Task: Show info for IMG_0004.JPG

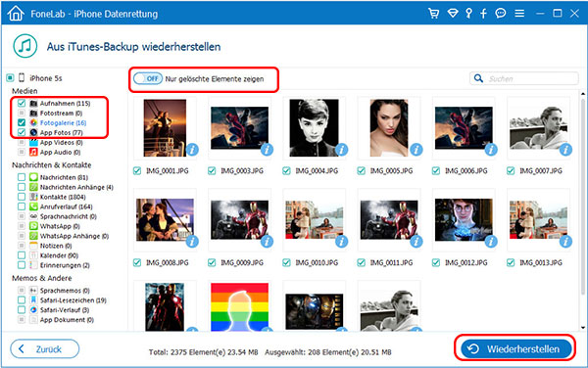Action: pos(341,150)
